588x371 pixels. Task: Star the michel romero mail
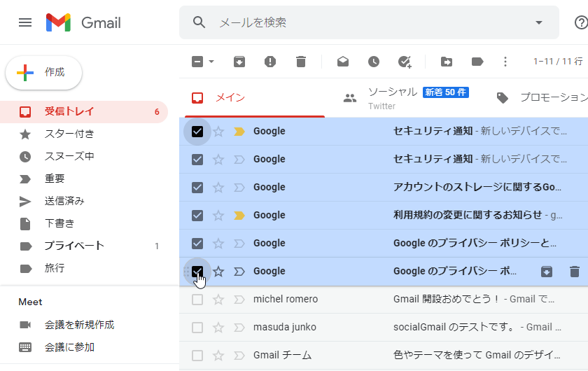(218, 300)
